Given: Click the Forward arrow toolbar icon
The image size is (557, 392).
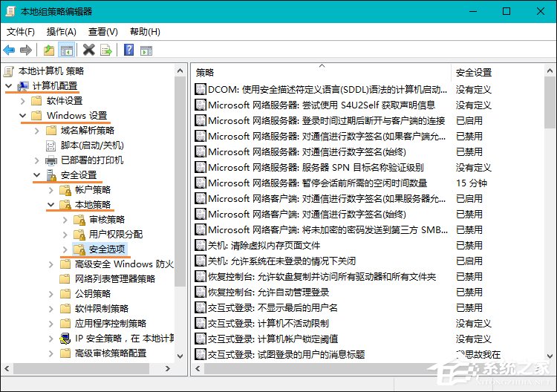Looking at the screenshot, I should coord(26,50).
